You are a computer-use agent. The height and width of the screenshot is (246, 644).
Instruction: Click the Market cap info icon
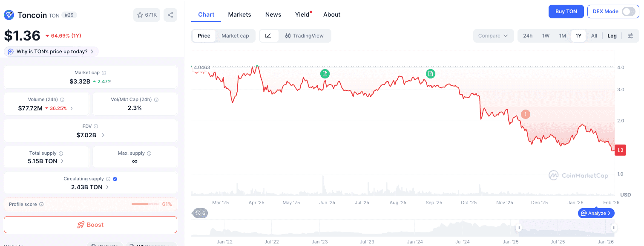[x=104, y=73]
